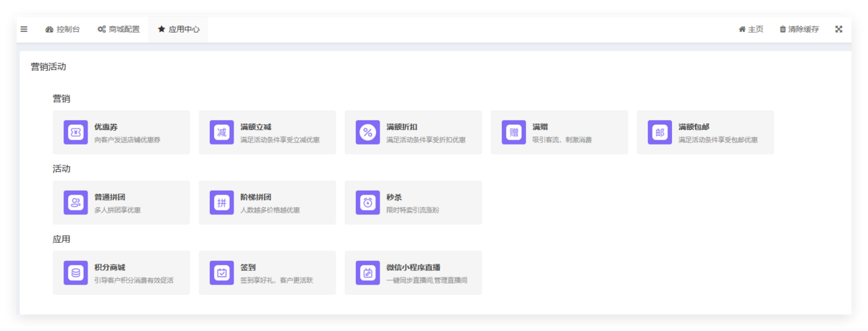The height and width of the screenshot is (331, 868).
Task: Click the 满额立减 icon
Action: pyautogui.click(x=221, y=132)
